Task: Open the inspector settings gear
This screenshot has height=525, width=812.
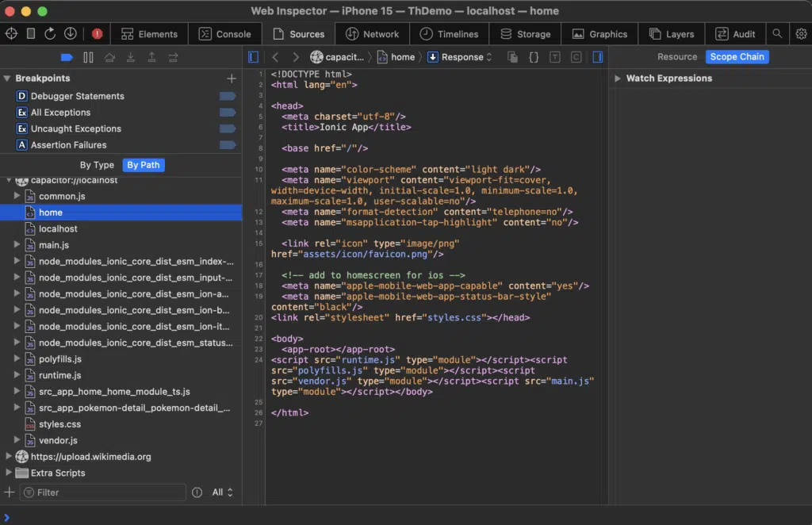Action: click(x=801, y=33)
